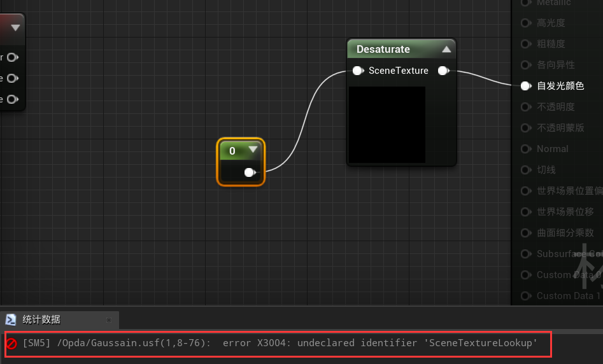Click the 各向异性 input pin
Image resolution: width=603 pixels, height=364 pixels.
[526, 64]
